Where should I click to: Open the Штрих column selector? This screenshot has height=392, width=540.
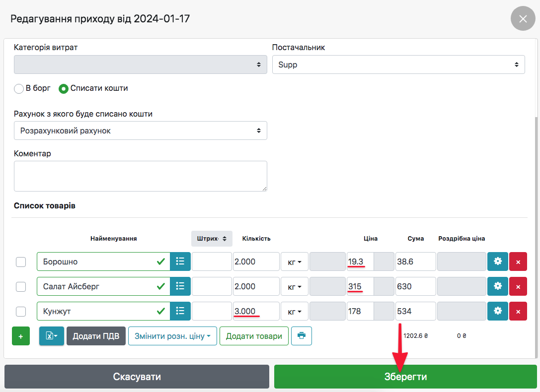211,239
